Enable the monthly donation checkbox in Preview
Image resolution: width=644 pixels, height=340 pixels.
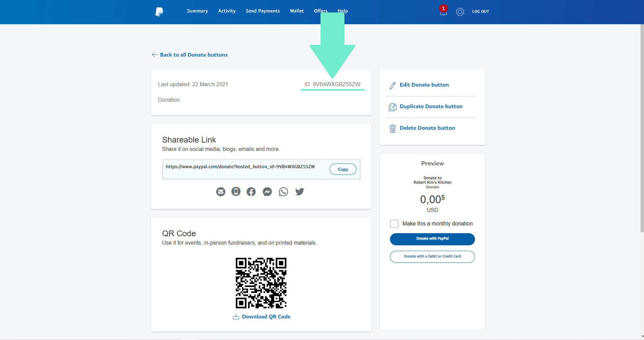tap(394, 223)
